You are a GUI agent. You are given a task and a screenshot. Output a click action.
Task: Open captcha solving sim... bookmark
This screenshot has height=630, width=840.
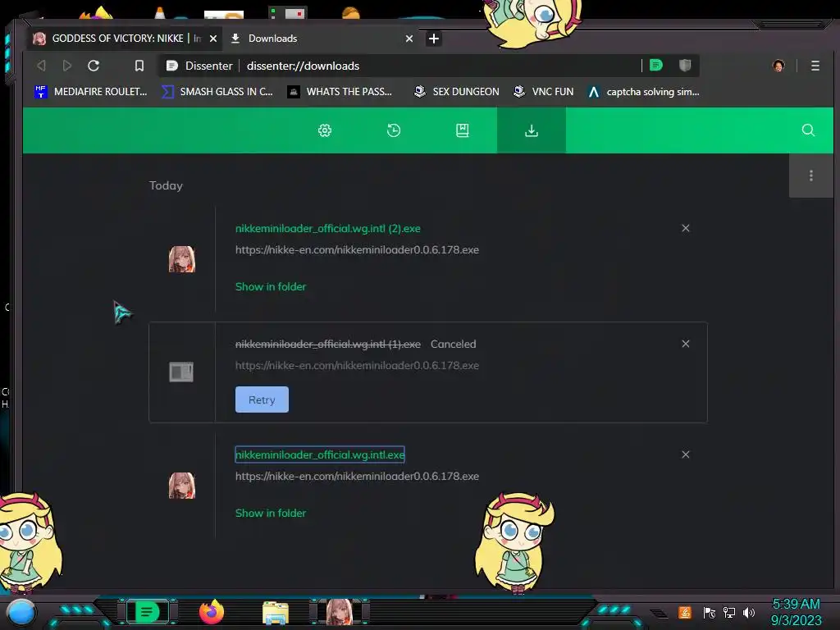pos(643,92)
